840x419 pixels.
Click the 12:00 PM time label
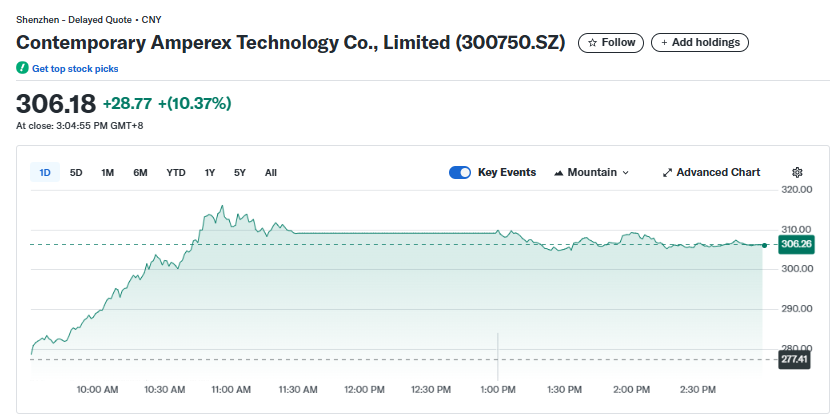click(364, 390)
